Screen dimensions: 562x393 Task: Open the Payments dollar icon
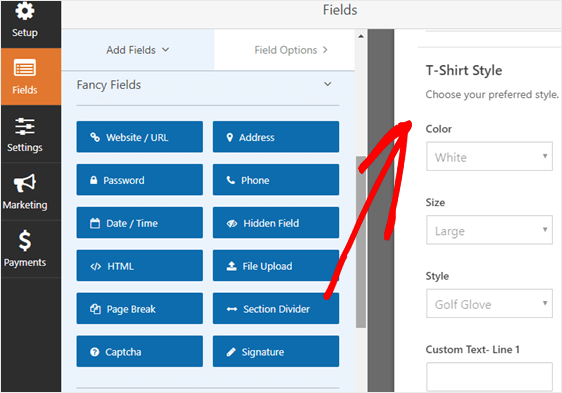[25, 240]
